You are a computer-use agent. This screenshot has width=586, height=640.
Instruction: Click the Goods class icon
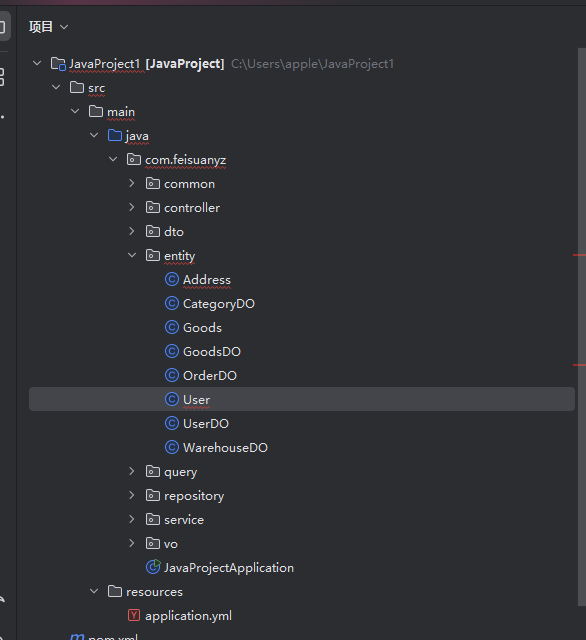(x=172, y=327)
